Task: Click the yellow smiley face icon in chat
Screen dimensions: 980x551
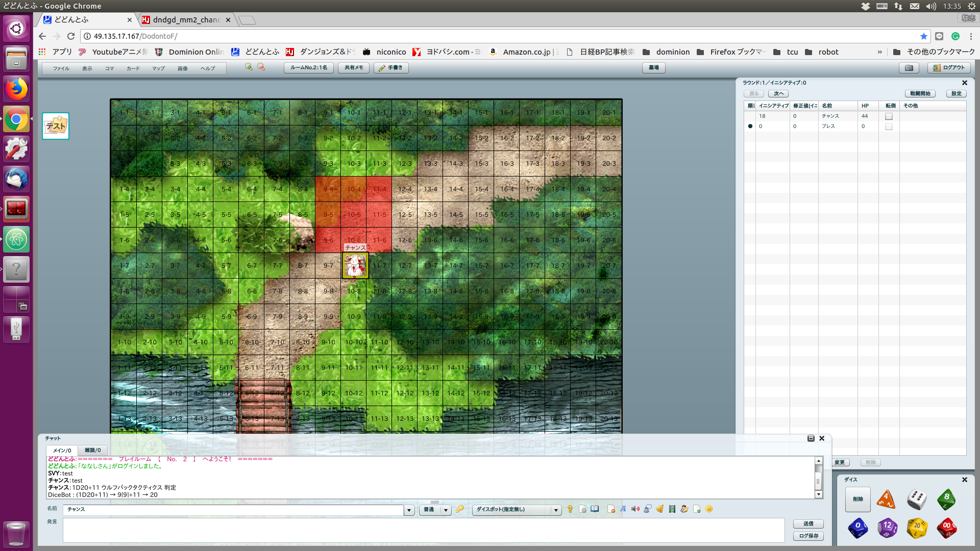Action: pyautogui.click(x=709, y=509)
